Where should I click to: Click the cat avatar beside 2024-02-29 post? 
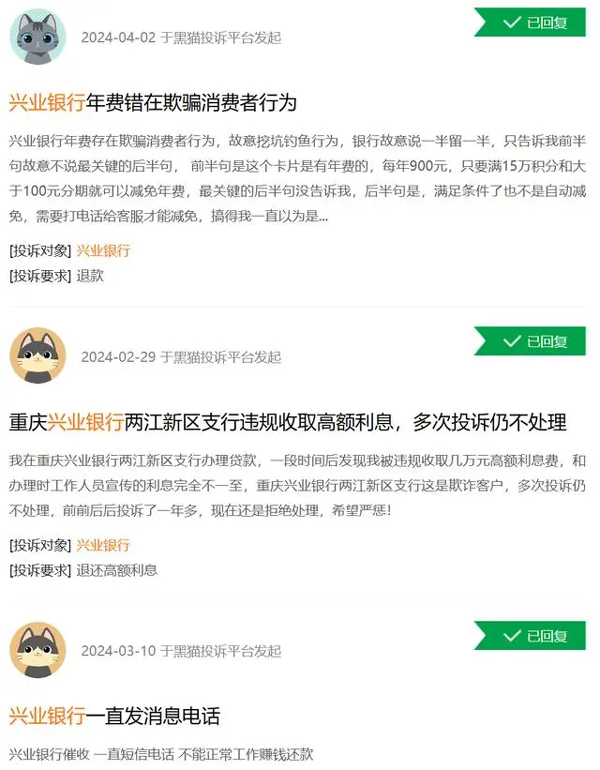(38, 356)
